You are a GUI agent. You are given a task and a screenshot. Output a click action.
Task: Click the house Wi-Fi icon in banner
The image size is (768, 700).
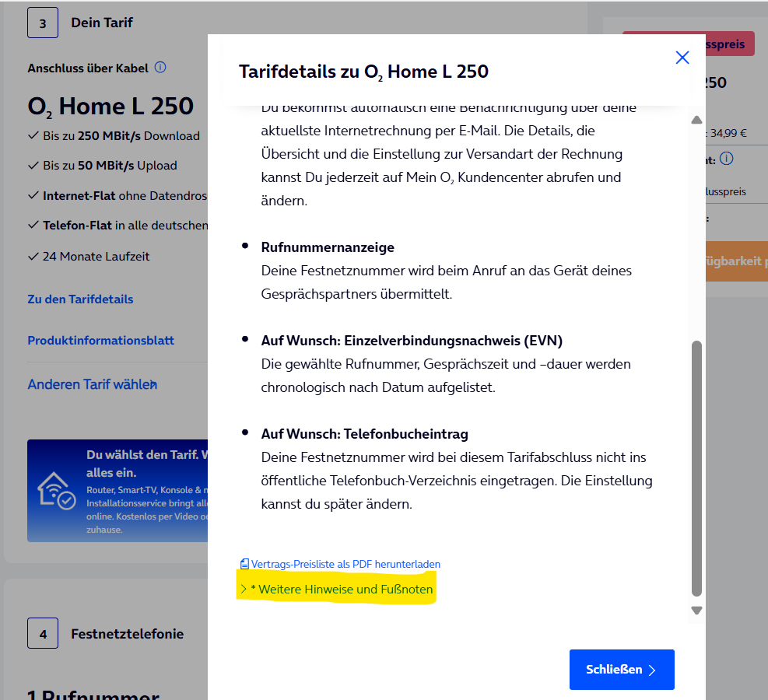(x=56, y=491)
